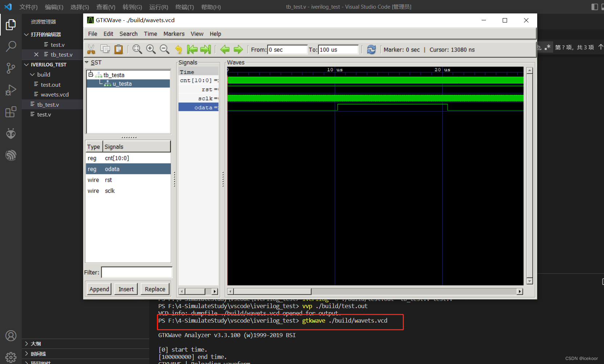Open the GTKWave Search menu

129,34
